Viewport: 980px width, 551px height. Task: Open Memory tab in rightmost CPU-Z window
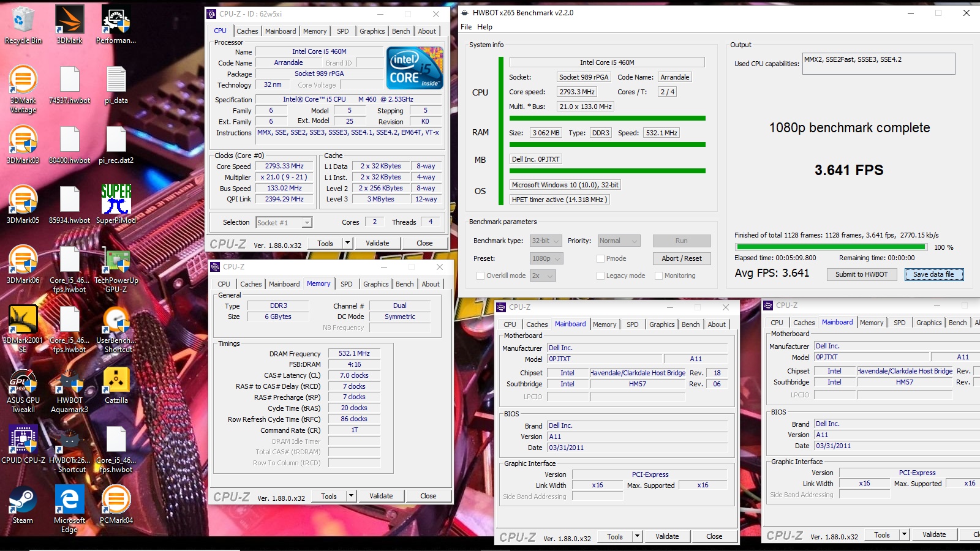tap(872, 323)
